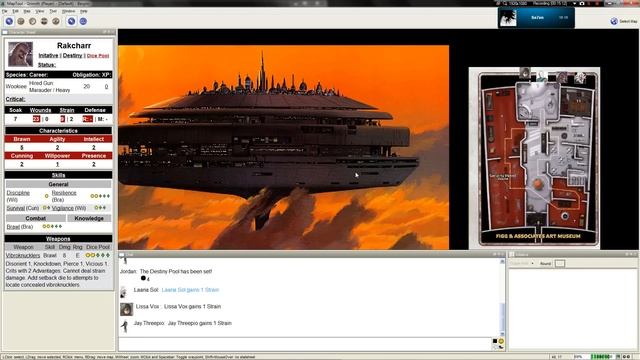The height and width of the screenshot is (360, 640).
Task: Click the chat scrollbar up arrow
Action: 502,262
